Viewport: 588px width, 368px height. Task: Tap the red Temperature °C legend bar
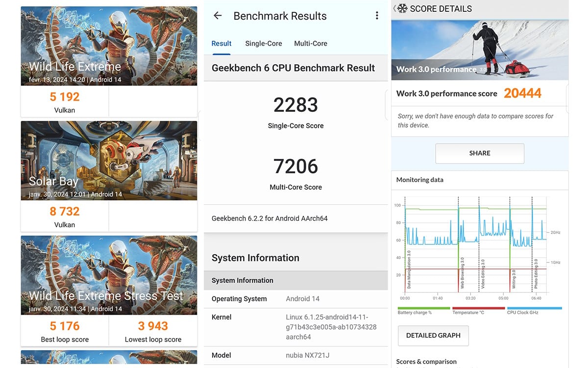[x=478, y=308]
